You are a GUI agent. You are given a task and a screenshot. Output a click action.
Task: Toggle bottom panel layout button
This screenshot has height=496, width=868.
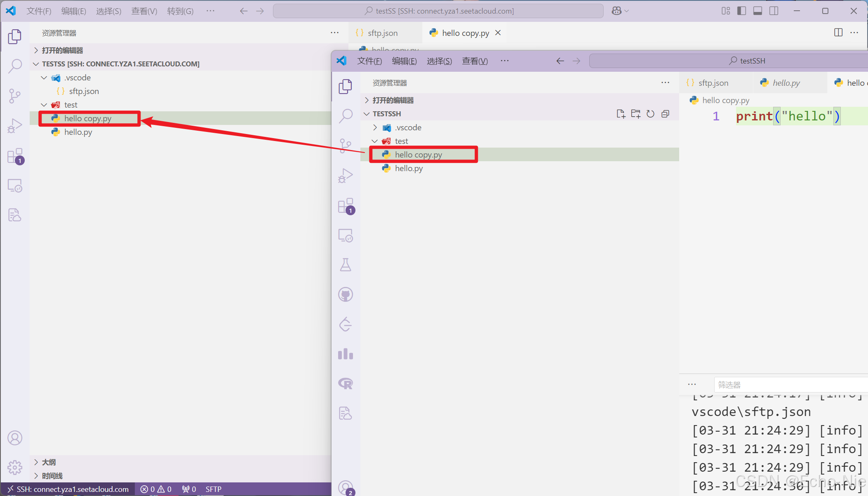click(757, 11)
